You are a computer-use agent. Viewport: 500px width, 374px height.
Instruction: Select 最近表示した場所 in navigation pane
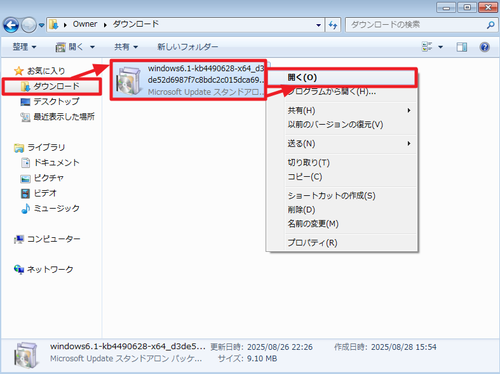pos(64,117)
